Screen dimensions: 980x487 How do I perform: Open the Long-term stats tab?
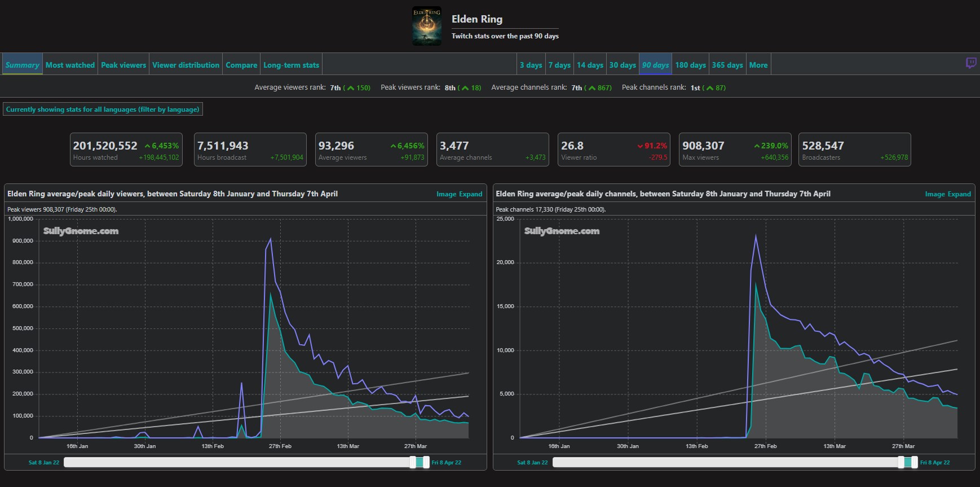(291, 65)
